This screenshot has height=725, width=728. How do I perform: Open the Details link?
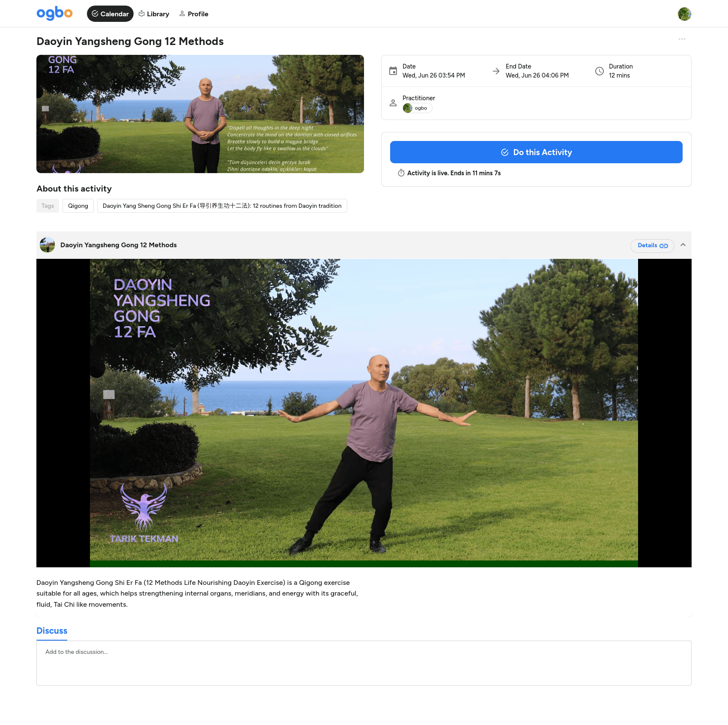652,246
